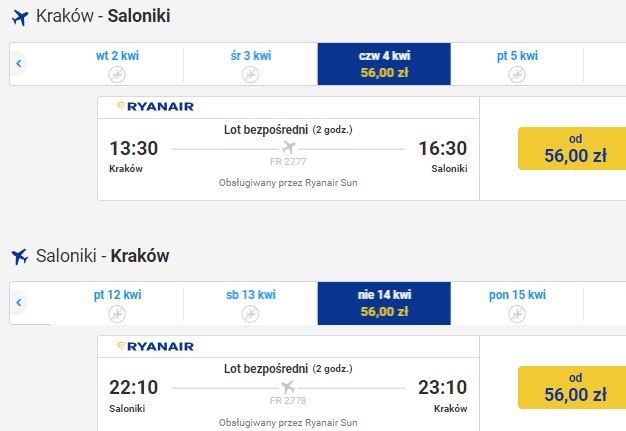
Task: Click the no-flight icon under pon 15 kwi
Action: point(517,314)
